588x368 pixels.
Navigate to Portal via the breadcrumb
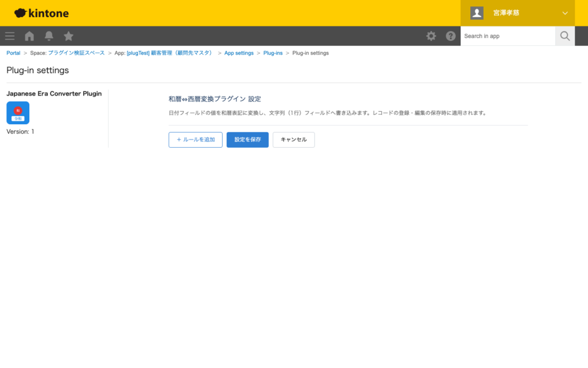tap(13, 52)
